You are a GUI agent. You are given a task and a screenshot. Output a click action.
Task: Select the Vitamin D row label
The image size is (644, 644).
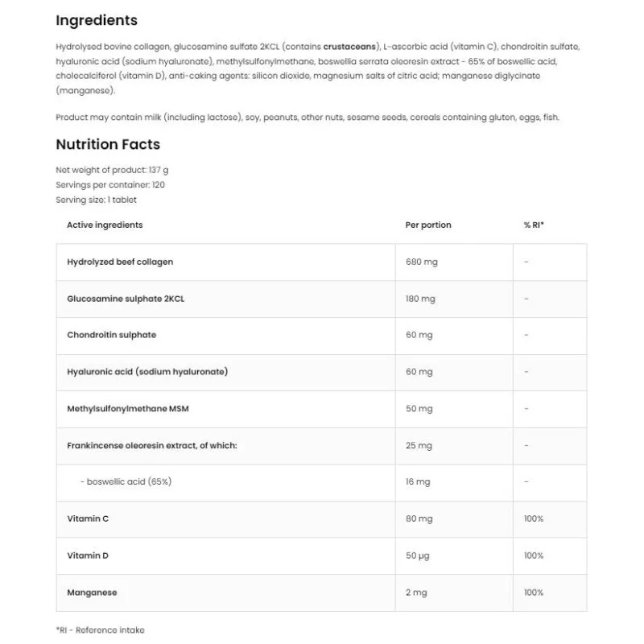pos(88,555)
